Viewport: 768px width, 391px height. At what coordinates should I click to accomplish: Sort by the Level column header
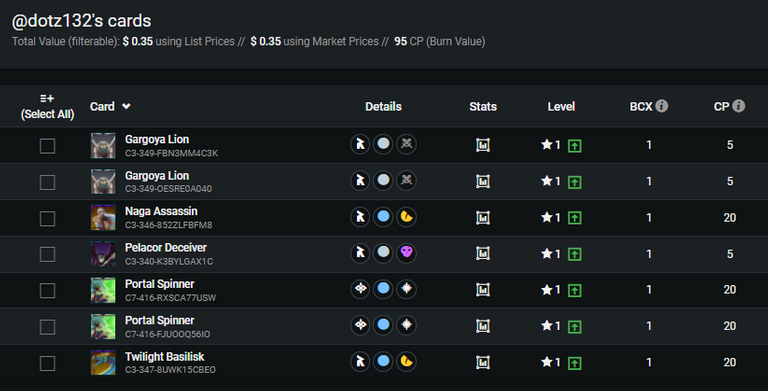(x=561, y=106)
